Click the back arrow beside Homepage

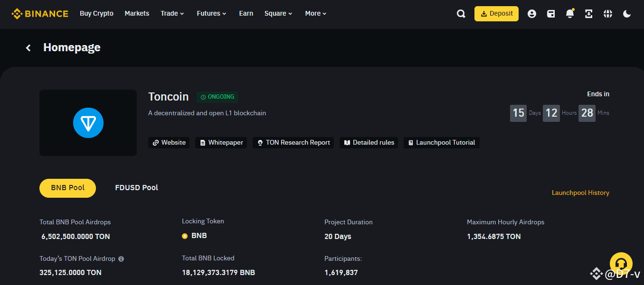pyautogui.click(x=28, y=48)
